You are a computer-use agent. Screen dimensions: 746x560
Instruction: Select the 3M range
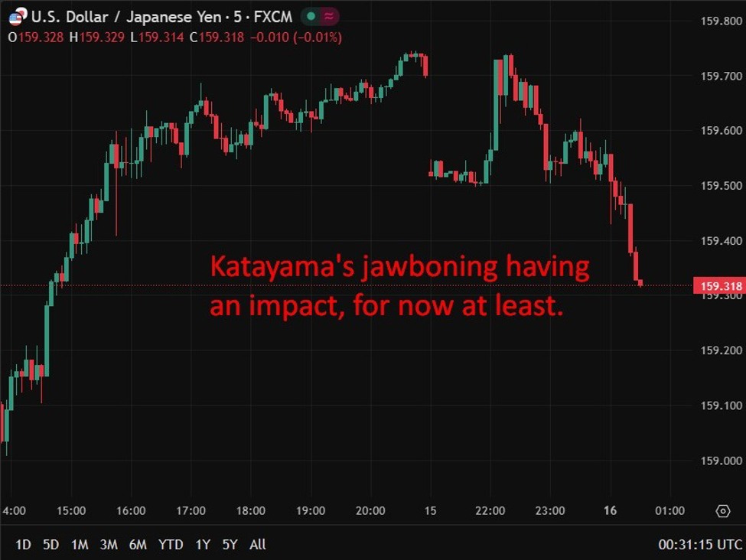(107, 545)
